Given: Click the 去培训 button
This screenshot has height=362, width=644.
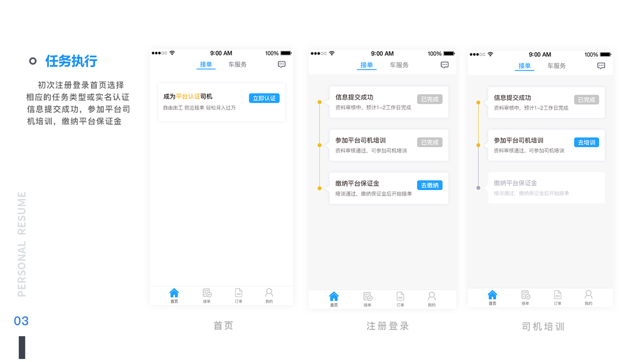Looking at the screenshot, I should click(587, 142).
